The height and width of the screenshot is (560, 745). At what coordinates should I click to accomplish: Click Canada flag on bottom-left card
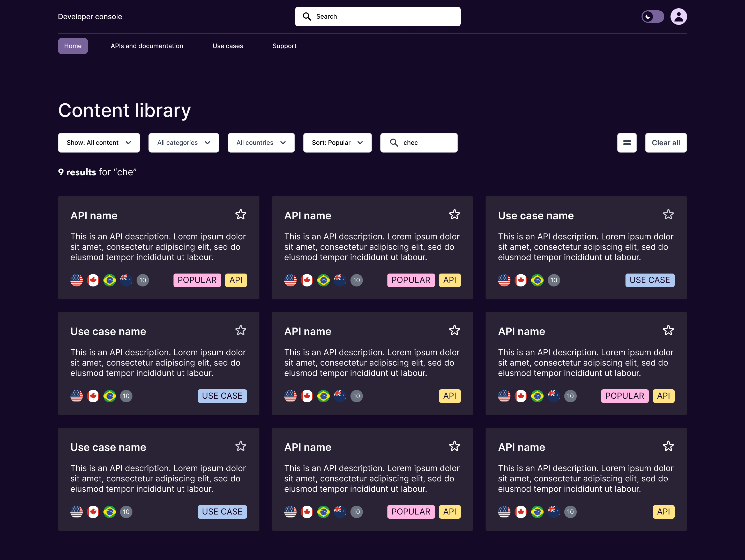click(x=93, y=512)
